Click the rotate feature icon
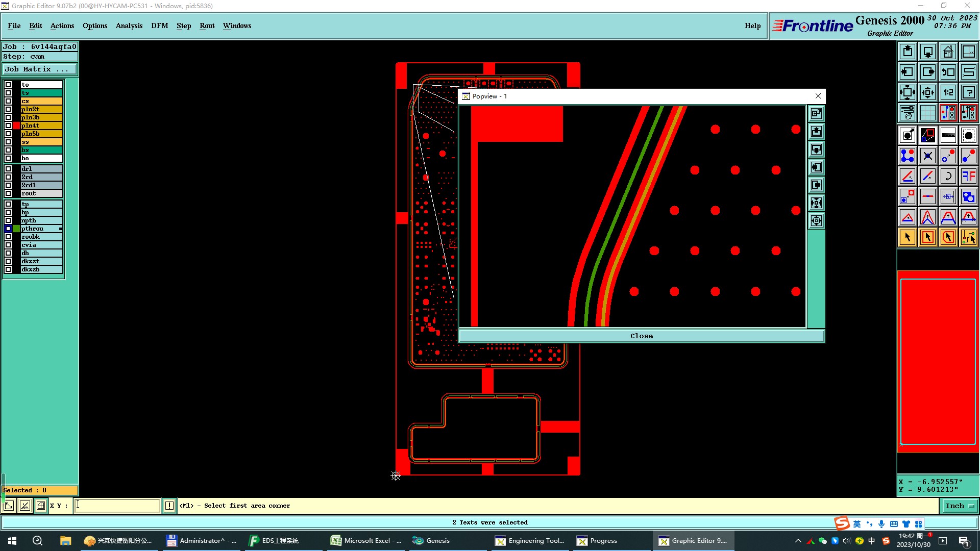 click(948, 176)
